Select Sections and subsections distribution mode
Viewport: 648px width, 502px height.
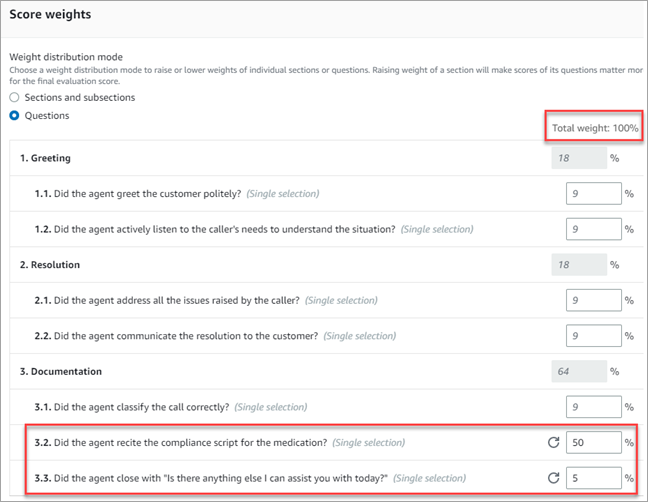pos(14,97)
